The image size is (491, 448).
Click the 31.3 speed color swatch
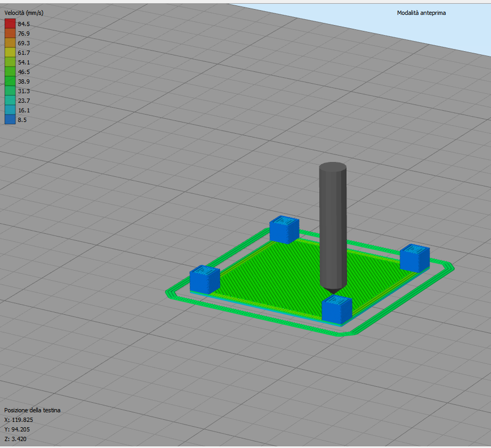[10, 91]
